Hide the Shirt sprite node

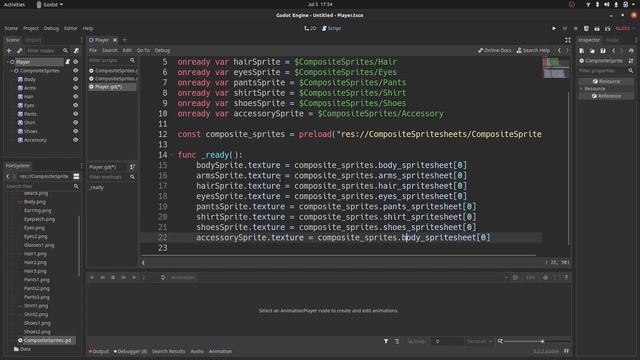tap(76, 122)
